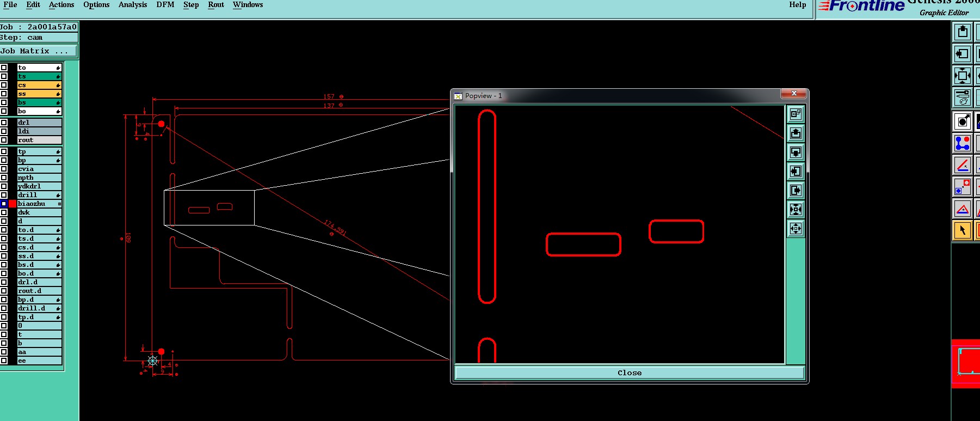Toggle the checkbox for layer drill.d
This screenshot has height=421, width=980.
pos(4,308)
